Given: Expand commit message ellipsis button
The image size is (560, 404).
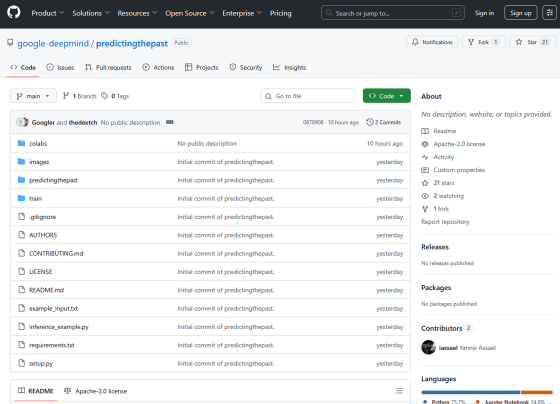Looking at the screenshot, I should pos(170,122).
